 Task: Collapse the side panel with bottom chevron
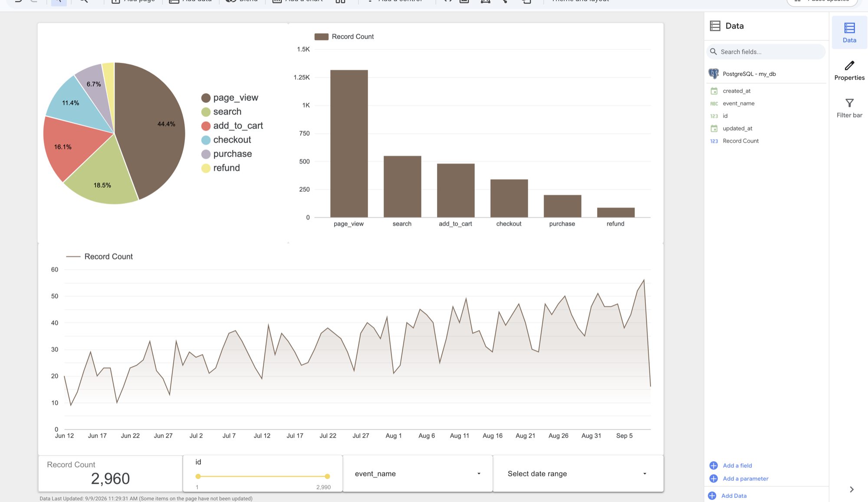pyautogui.click(x=852, y=489)
